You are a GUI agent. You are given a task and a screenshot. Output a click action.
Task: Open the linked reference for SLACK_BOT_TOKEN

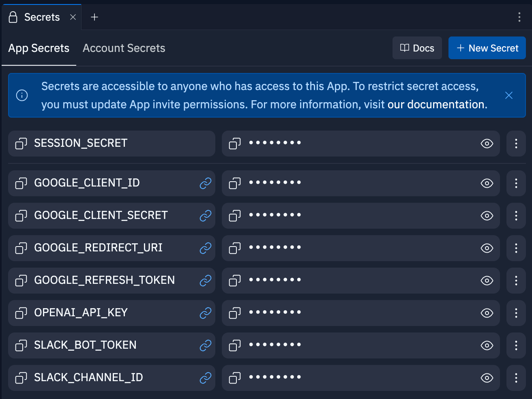[205, 345]
